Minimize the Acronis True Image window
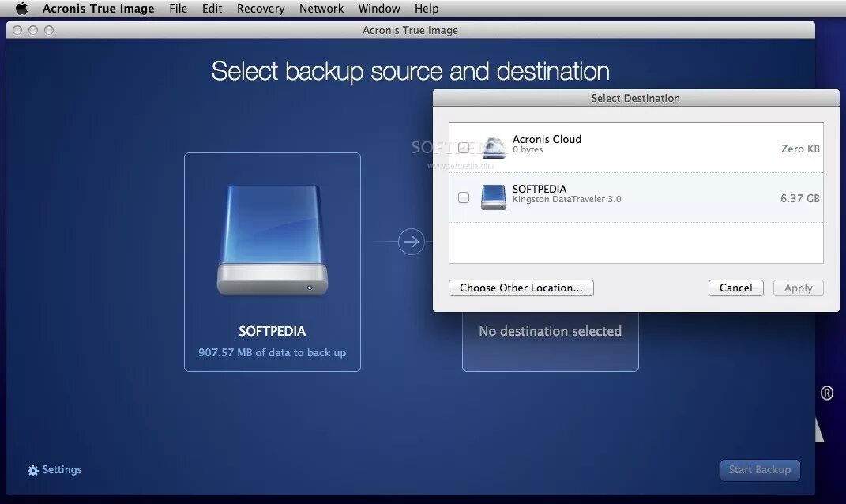The width and height of the screenshot is (846, 504). tap(33, 30)
